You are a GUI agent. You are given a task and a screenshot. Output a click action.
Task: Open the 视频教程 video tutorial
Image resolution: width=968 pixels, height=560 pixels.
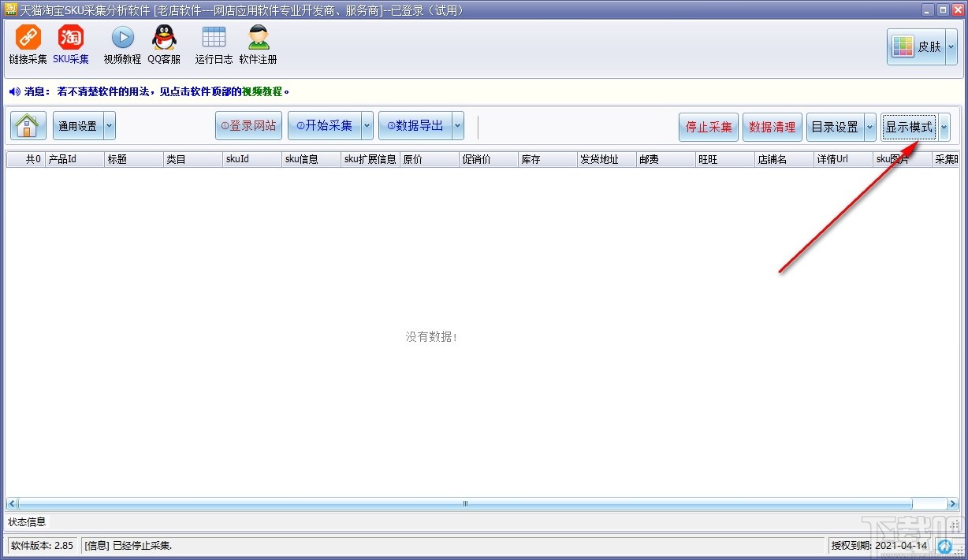[122, 45]
